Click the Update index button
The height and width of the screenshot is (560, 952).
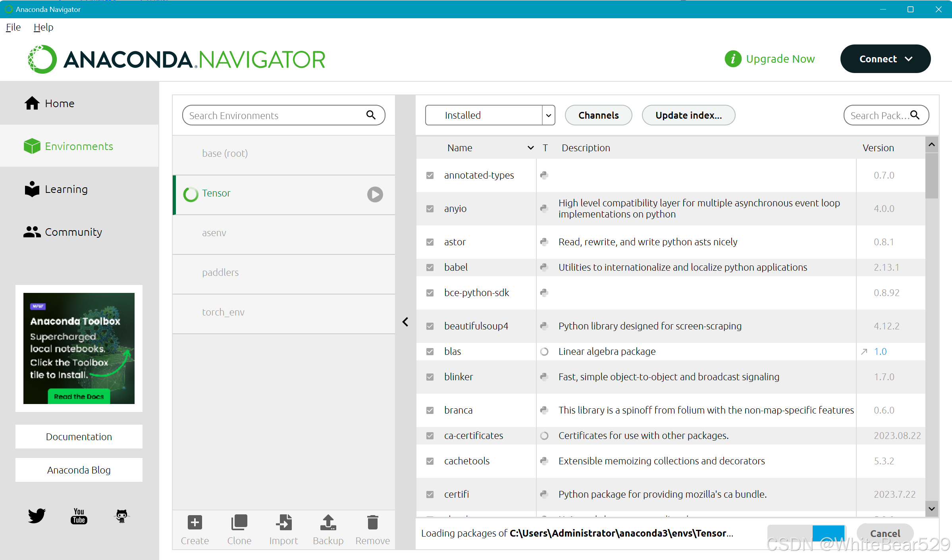coord(688,115)
